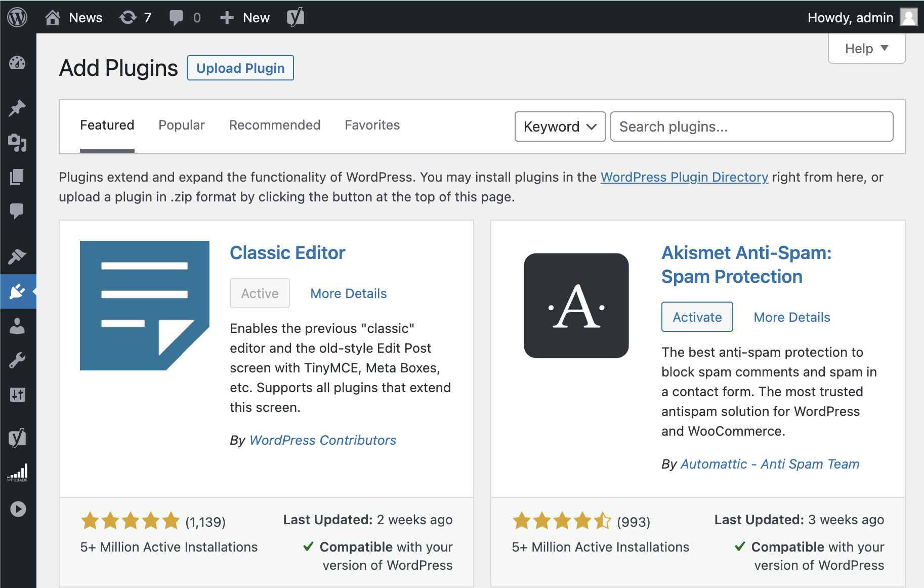The height and width of the screenshot is (588, 924).
Task: Click 'Last Updated: 3 weeks ago' text
Action: (x=799, y=520)
